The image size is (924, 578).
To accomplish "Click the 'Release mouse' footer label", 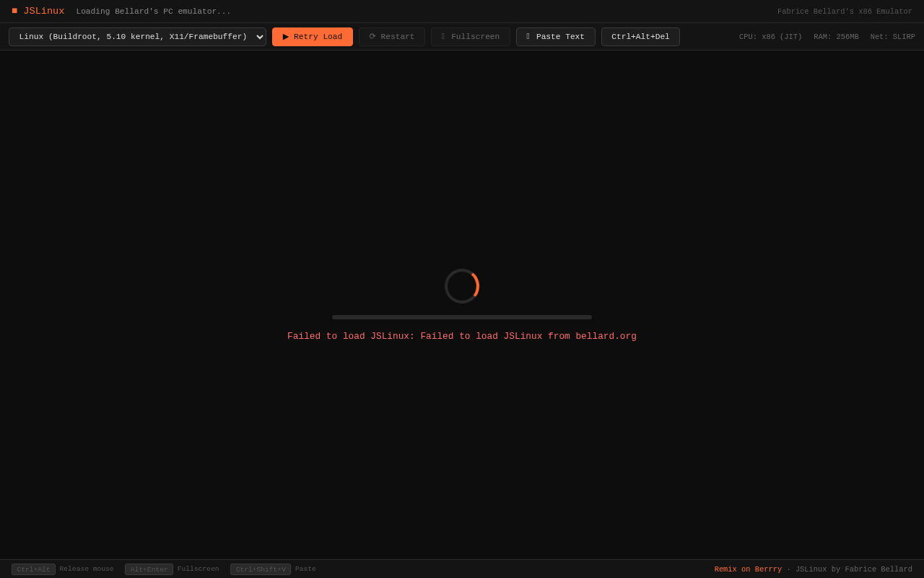I will 87,569.
